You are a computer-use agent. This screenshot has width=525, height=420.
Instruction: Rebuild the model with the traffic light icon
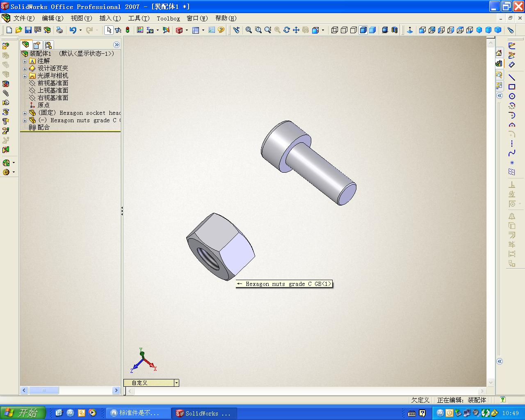click(x=128, y=30)
